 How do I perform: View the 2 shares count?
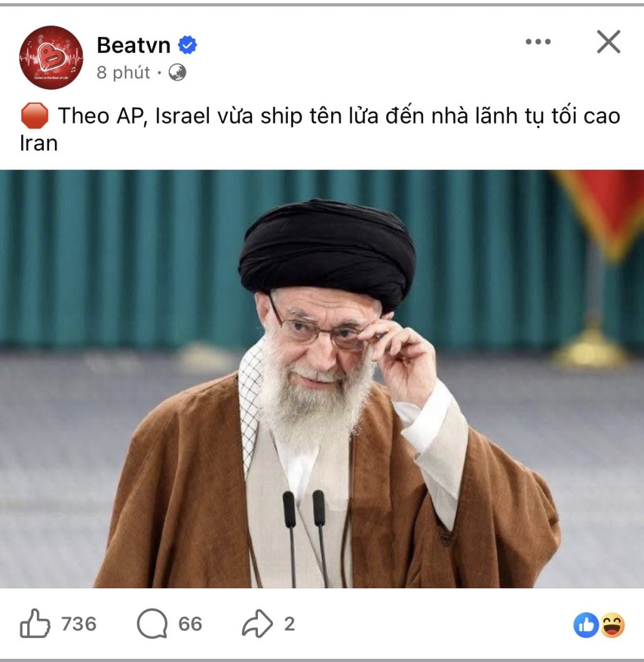point(289,624)
